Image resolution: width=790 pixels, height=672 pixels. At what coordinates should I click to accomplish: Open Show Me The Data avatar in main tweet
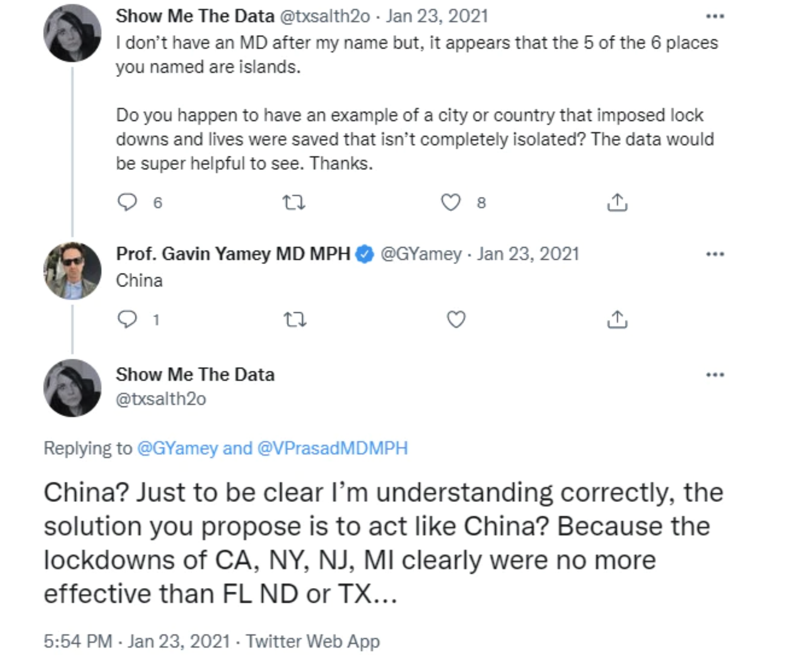click(x=72, y=388)
